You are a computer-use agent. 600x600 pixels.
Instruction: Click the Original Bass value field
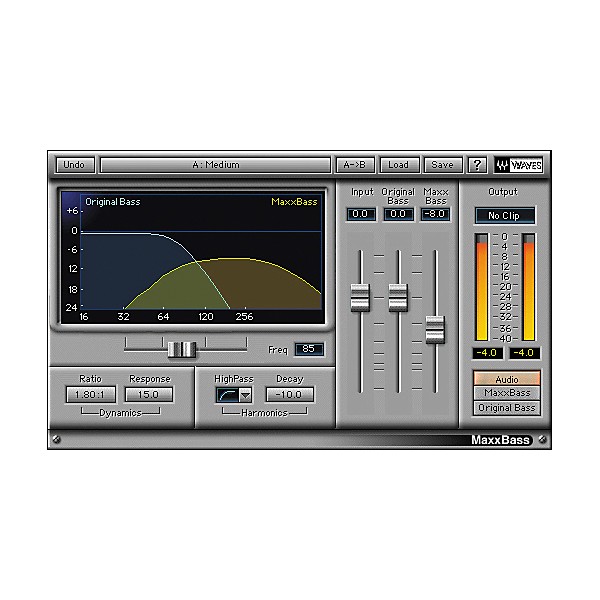pos(398,214)
